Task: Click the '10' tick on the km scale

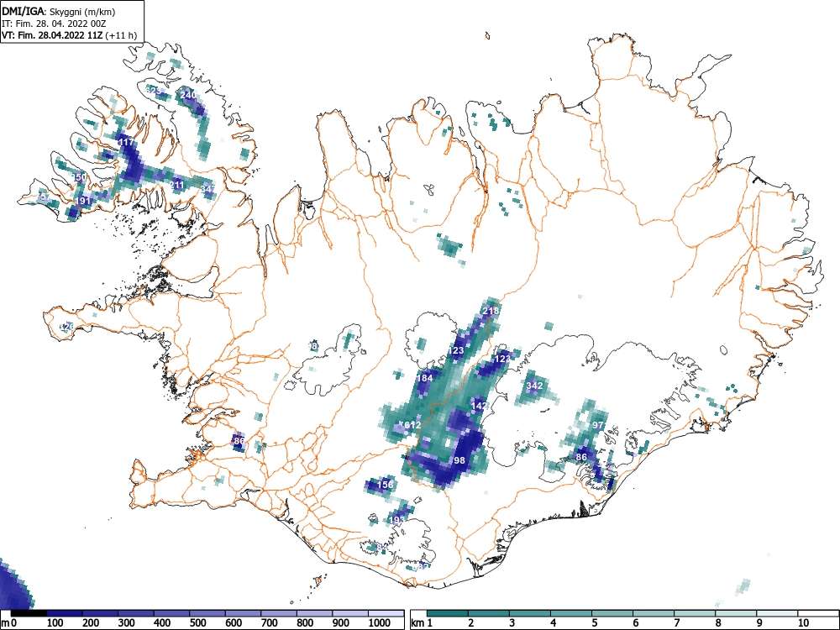Action: point(802,623)
